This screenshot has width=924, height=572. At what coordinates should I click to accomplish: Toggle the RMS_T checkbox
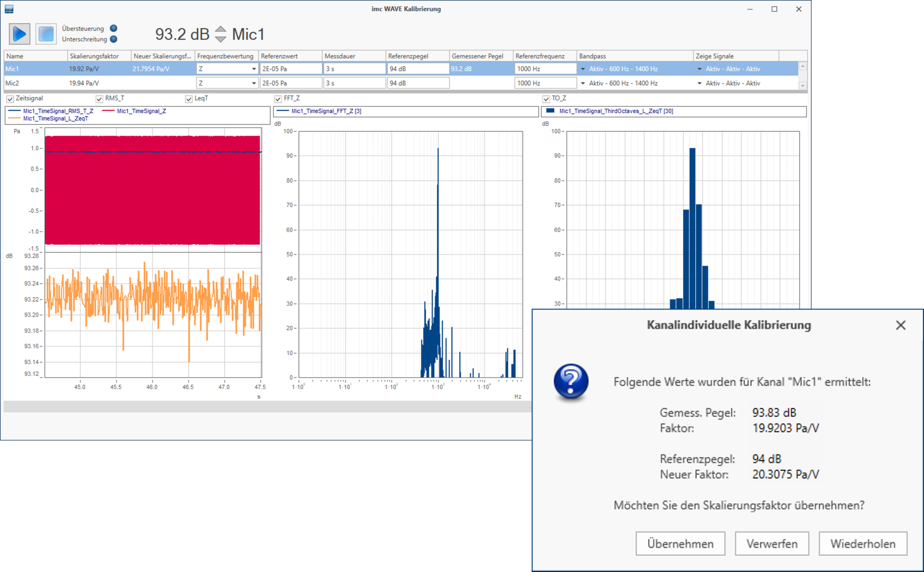point(100,99)
